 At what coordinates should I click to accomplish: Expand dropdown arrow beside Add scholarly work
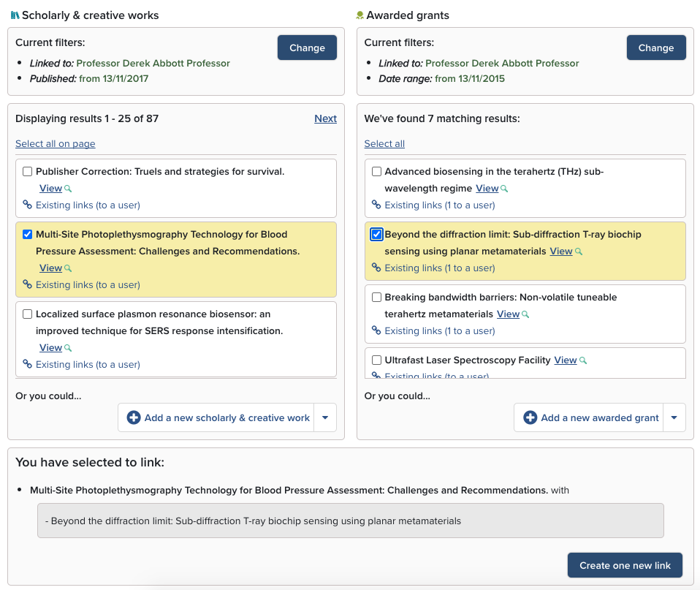click(x=325, y=418)
